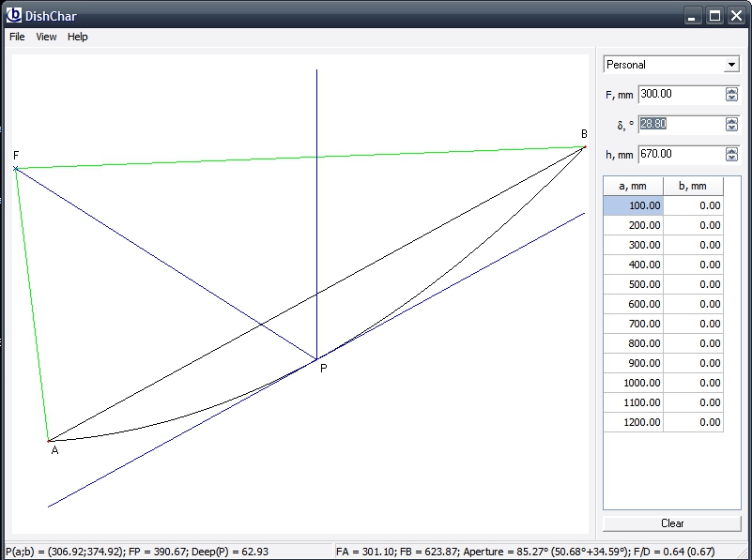Click focus point F in the diagram

pyautogui.click(x=16, y=168)
